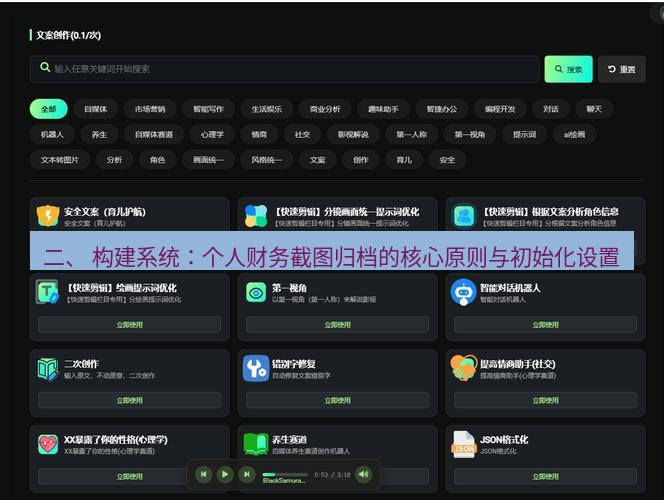The image size is (664, 500).
Task: Filter by 市场营销 tag
Action: (150, 109)
